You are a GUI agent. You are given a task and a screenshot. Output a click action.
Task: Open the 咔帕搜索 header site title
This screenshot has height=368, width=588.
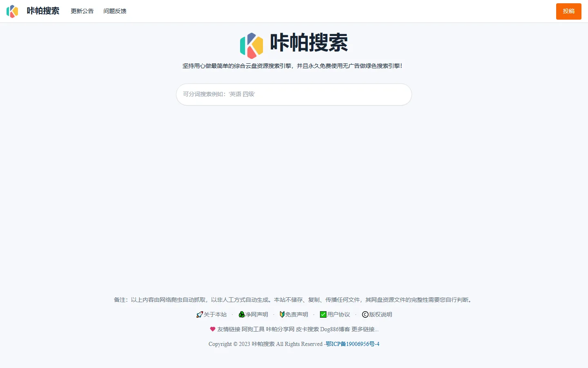[43, 11]
